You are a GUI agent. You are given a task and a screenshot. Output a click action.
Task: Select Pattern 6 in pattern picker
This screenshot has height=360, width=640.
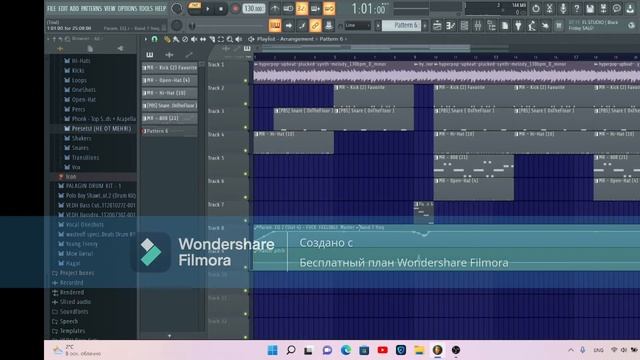[169, 131]
